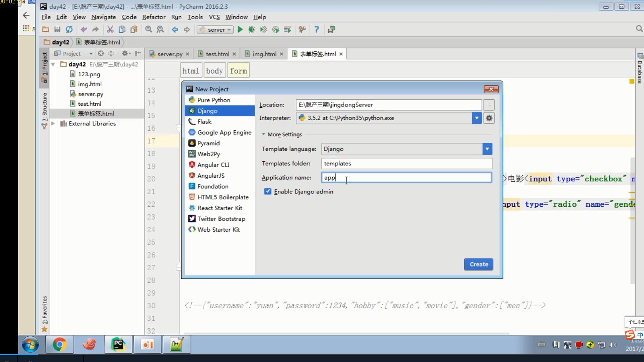Click the browse location ellipsis button
The width and height of the screenshot is (644, 362).
(489, 105)
